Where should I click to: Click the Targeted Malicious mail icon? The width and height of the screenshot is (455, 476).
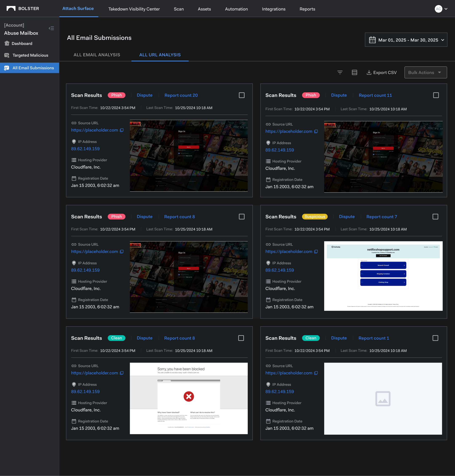click(7, 55)
